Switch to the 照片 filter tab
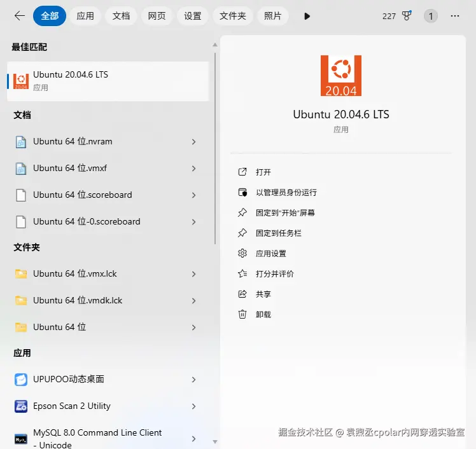The width and height of the screenshot is (476, 449). (x=272, y=16)
